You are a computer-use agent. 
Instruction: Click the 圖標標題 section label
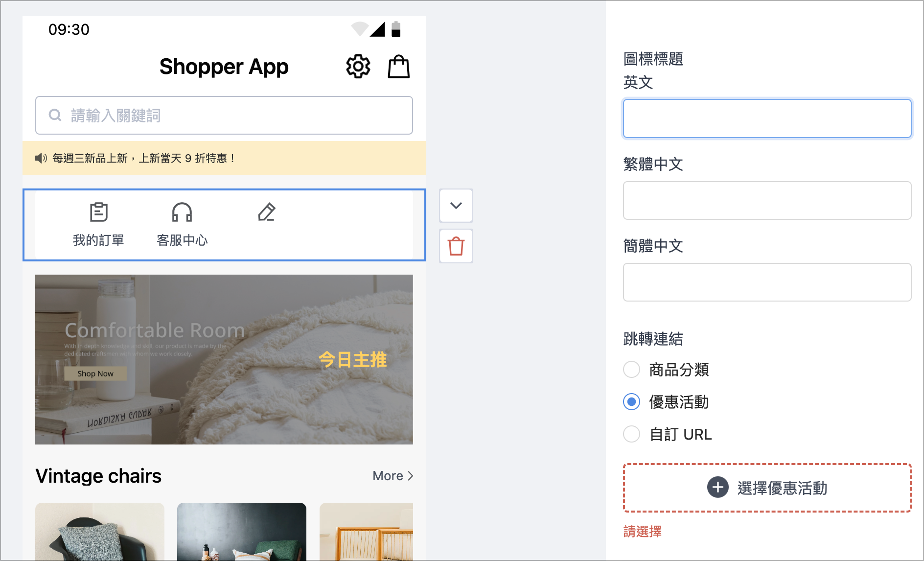653,59
